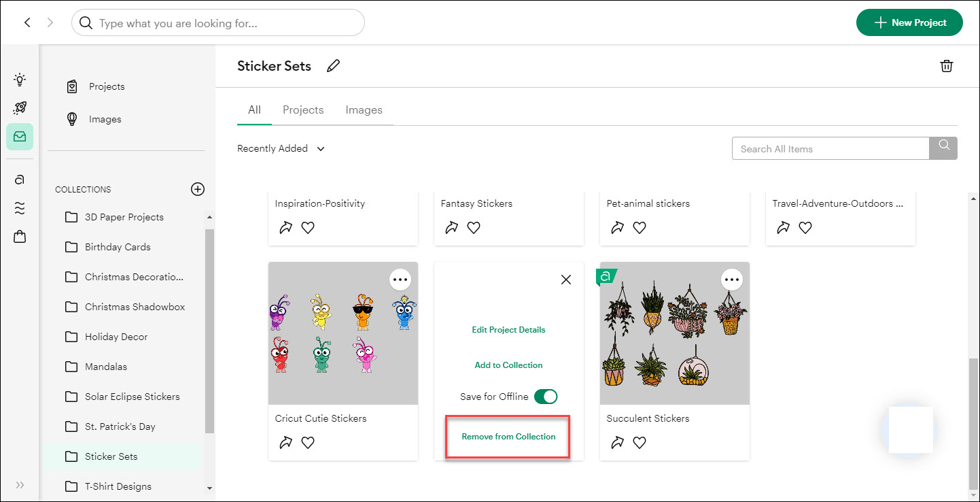Switch to the Images tab
Viewport: 980px width, 502px height.
(364, 110)
